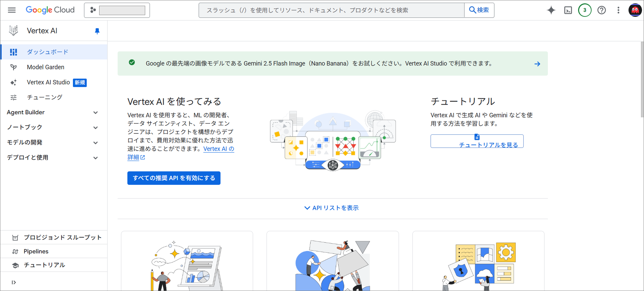Screen dimensions: 644x291
Task: Open the project selector dropdown
Action: (x=117, y=10)
